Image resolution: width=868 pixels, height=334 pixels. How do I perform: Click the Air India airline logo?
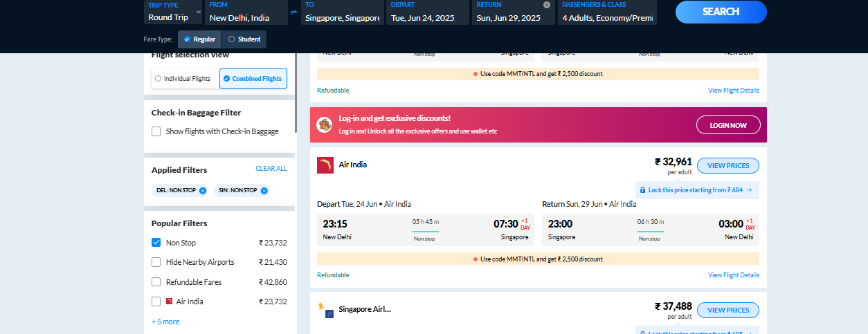(325, 165)
